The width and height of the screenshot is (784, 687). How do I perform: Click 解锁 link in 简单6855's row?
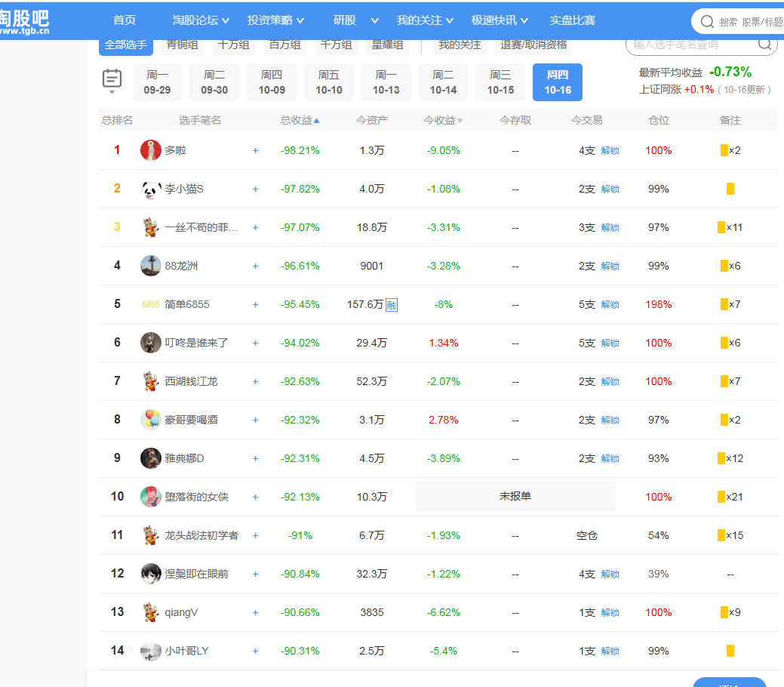(x=610, y=305)
